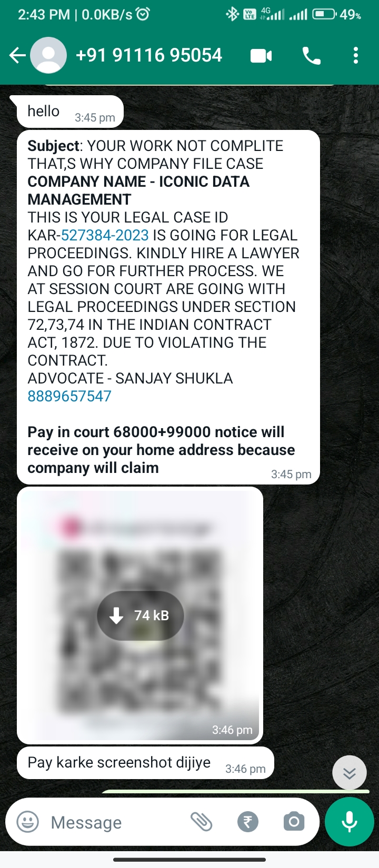Go back using the arrow icon
The image size is (379, 868).
click(17, 55)
